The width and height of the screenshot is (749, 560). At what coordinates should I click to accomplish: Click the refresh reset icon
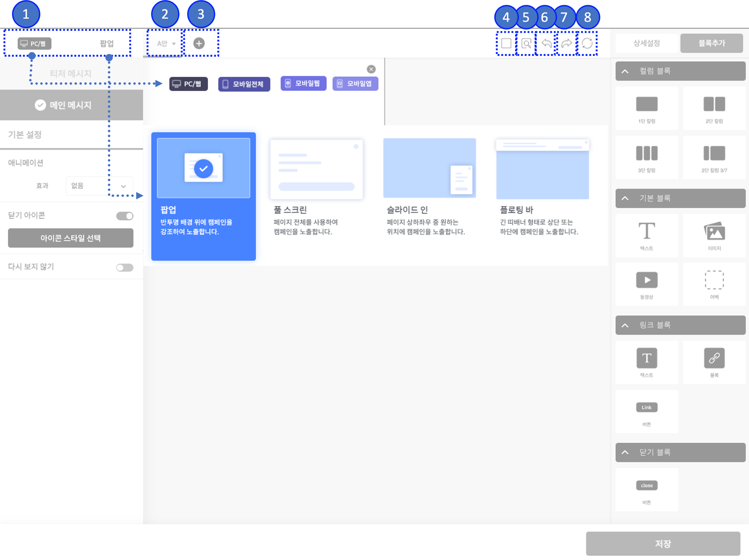[x=587, y=43]
